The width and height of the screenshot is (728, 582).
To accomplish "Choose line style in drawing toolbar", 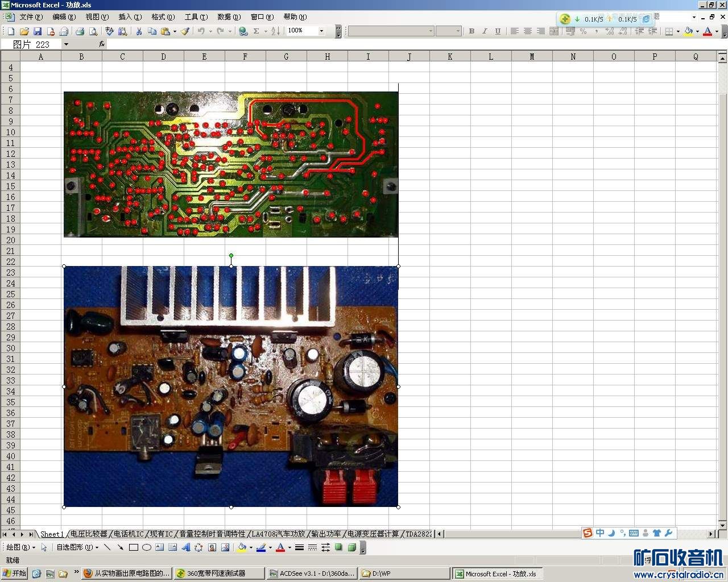I will click(299, 547).
